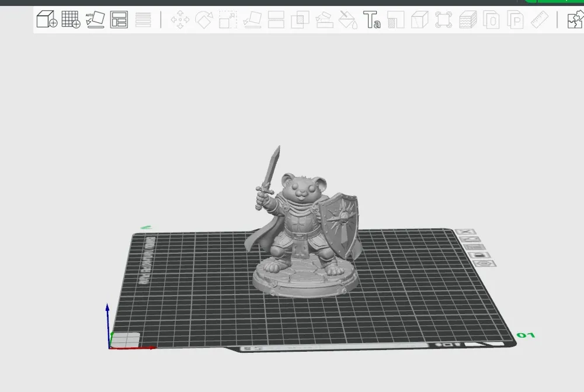Click the Arrange all objects icon
This screenshot has width=584, height=392.
pyautogui.click(x=119, y=19)
